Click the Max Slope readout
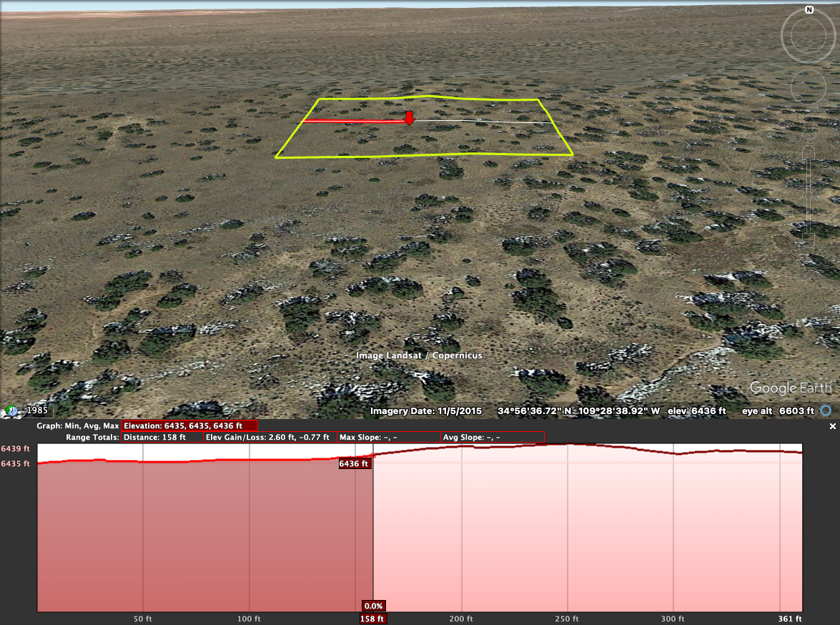Image resolution: width=840 pixels, height=625 pixels. pyautogui.click(x=389, y=438)
